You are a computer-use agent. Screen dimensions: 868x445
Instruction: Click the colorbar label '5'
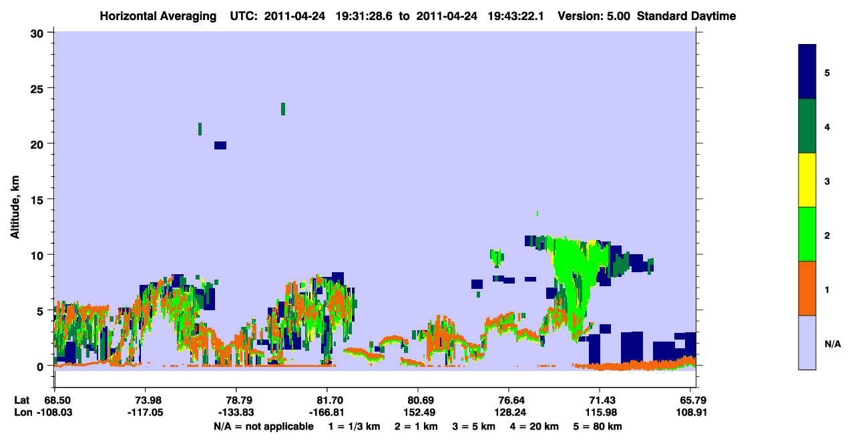click(827, 72)
